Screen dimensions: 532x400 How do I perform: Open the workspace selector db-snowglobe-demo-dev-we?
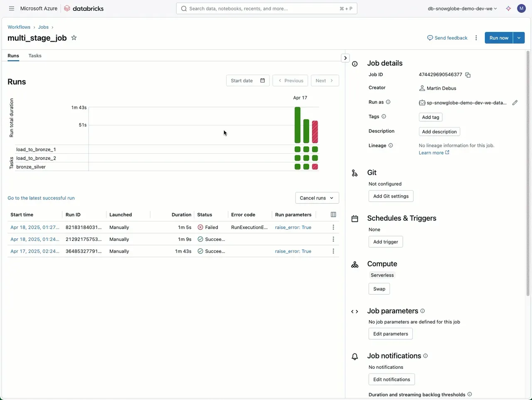click(462, 8)
